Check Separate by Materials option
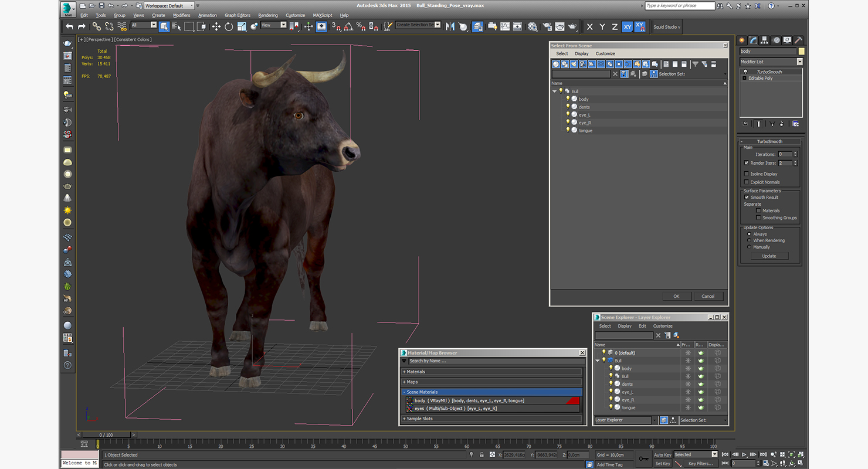This screenshot has width=868, height=469. [758, 210]
